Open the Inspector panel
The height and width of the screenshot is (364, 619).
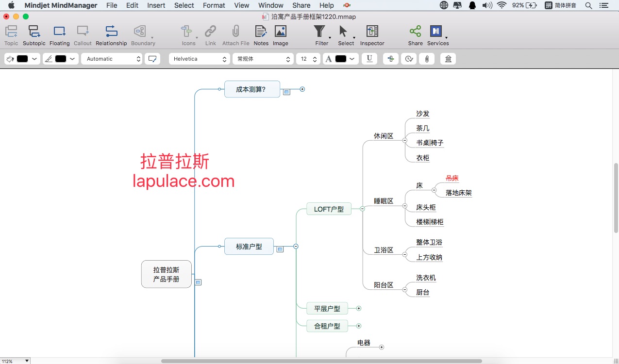point(372,32)
